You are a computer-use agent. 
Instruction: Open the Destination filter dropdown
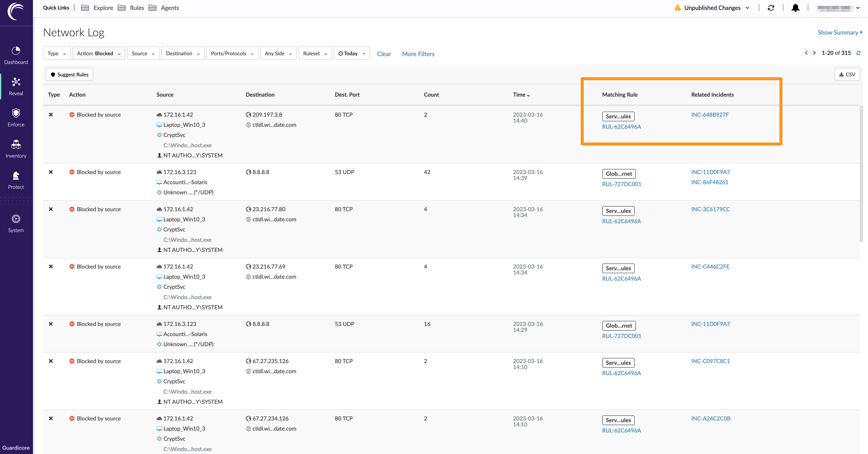tap(183, 53)
